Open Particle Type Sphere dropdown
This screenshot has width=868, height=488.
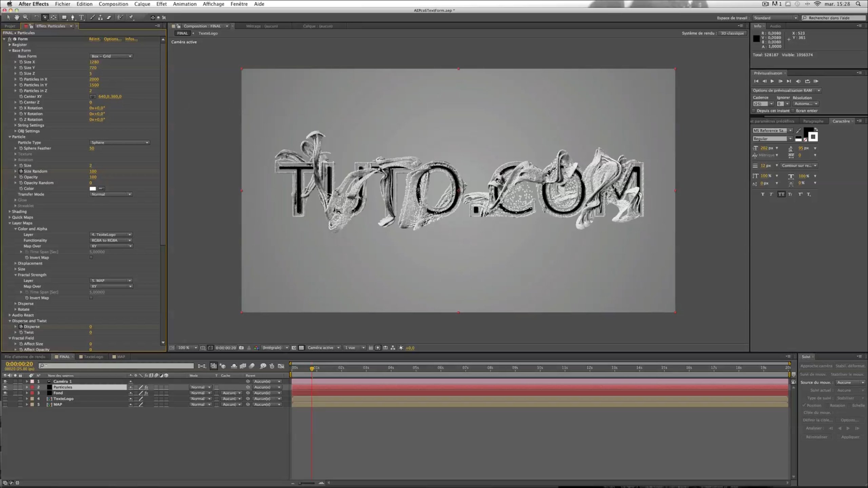click(x=120, y=143)
